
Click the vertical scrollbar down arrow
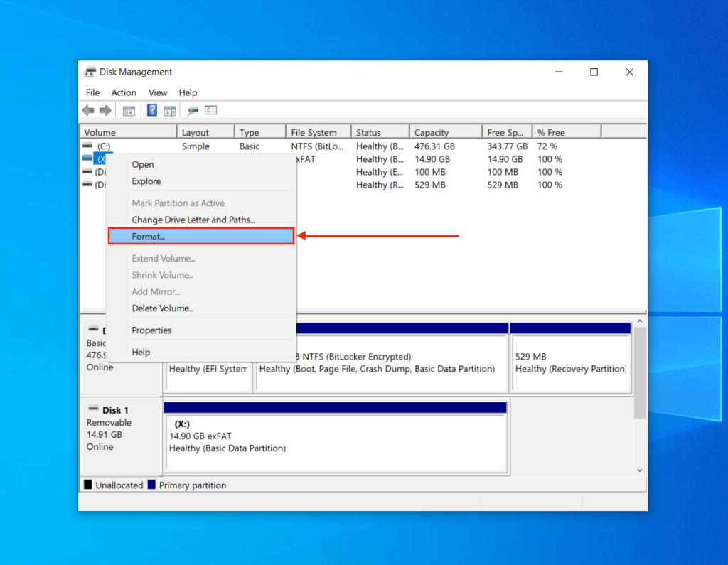[639, 470]
